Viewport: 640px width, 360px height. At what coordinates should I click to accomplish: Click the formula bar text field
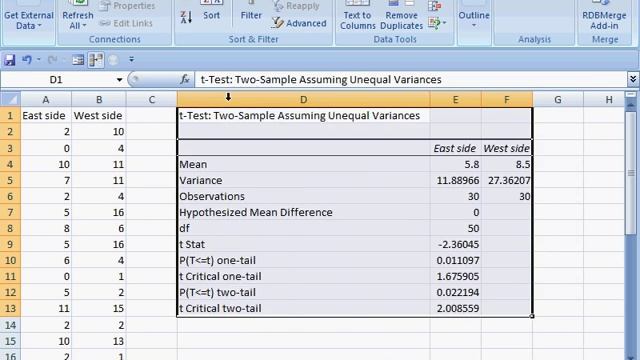(x=411, y=80)
